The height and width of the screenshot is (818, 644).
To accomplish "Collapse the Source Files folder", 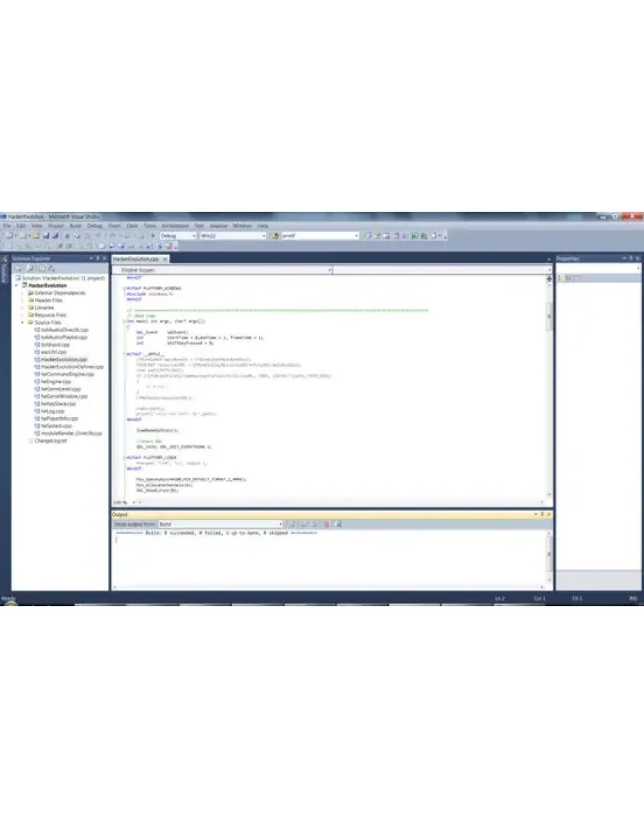I will (x=23, y=322).
